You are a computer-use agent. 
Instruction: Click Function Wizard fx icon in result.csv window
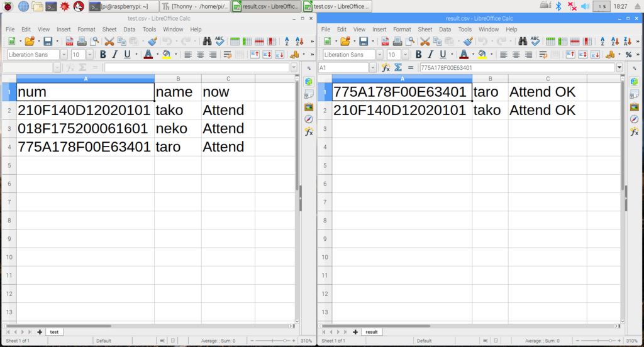tap(386, 67)
